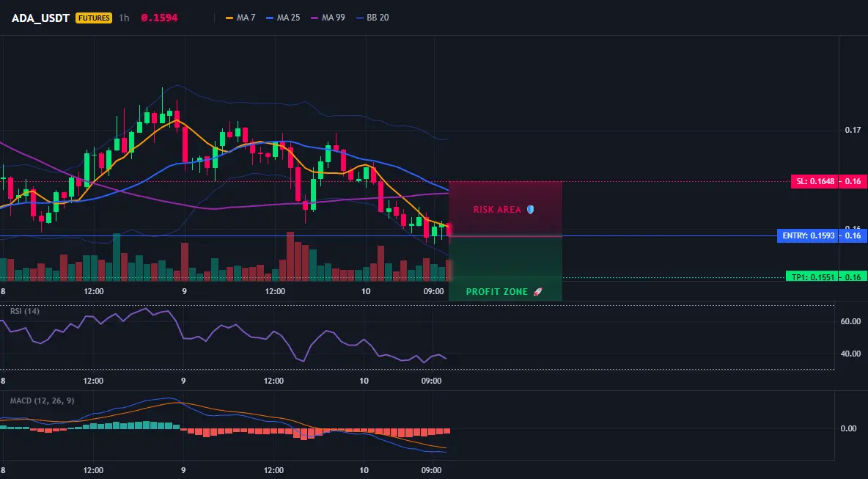This screenshot has height=479, width=868.
Task: Click the current price 0.1594
Action: point(159,18)
